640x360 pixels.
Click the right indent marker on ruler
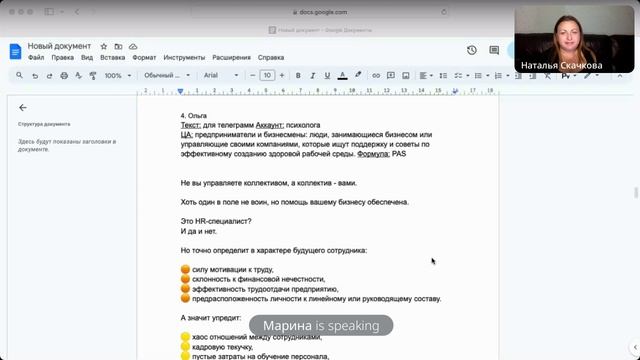[x=455, y=91]
